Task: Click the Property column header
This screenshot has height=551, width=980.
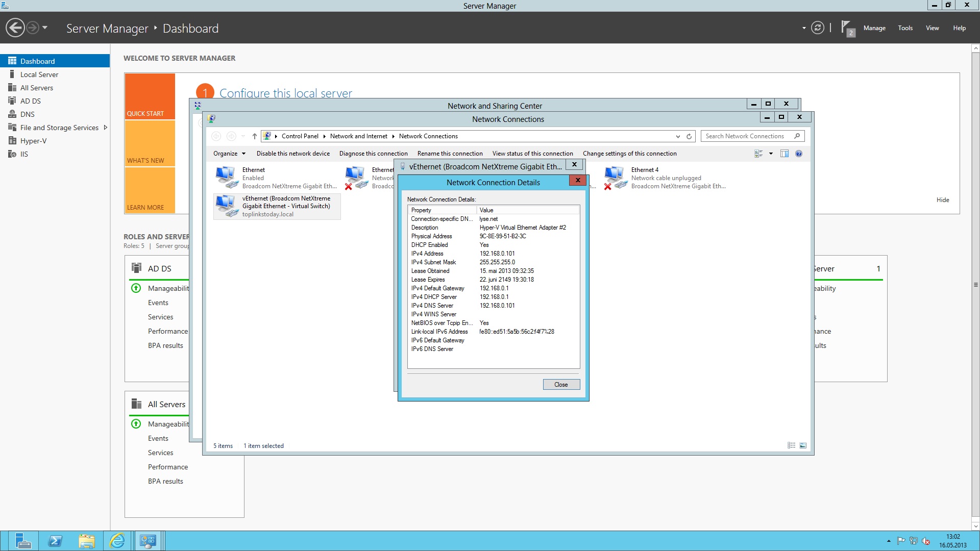Action: 442,210
